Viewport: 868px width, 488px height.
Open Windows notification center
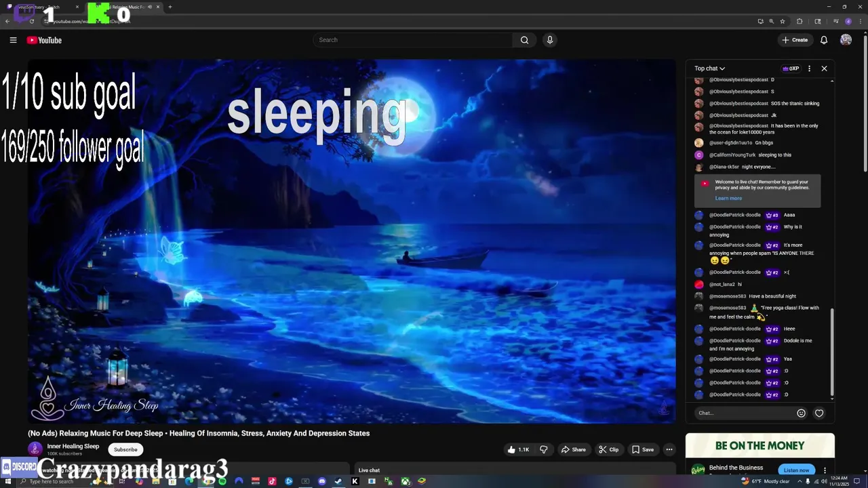856,481
